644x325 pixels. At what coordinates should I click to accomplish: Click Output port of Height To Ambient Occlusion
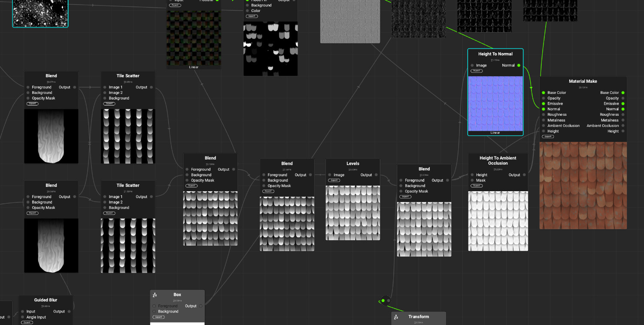coord(524,175)
